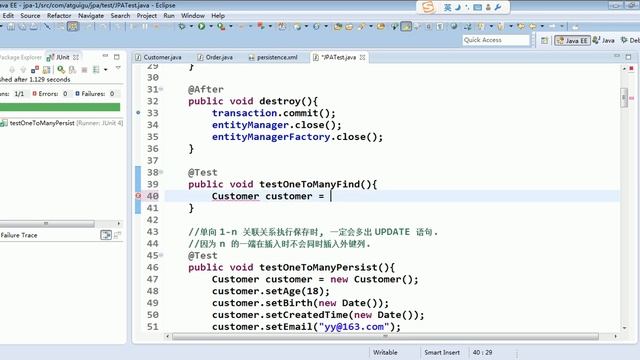The height and width of the screenshot is (360, 640).
Task: Close the JPATest.java editor tab
Action: click(x=362, y=58)
